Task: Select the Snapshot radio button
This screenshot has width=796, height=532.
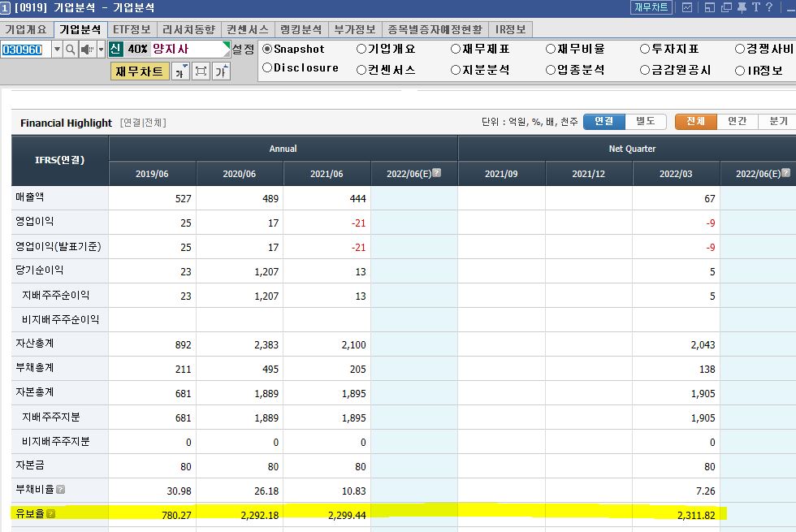Action: (267, 49)
